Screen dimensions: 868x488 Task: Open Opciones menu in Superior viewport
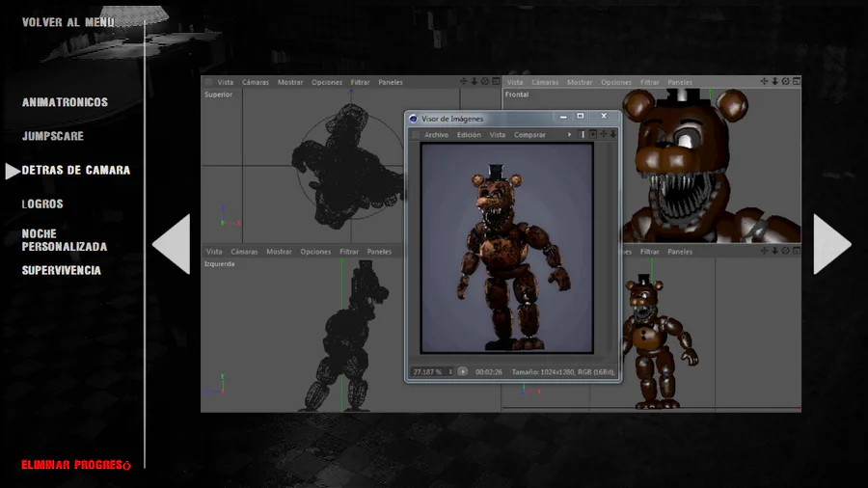click(x=327, y=82)
